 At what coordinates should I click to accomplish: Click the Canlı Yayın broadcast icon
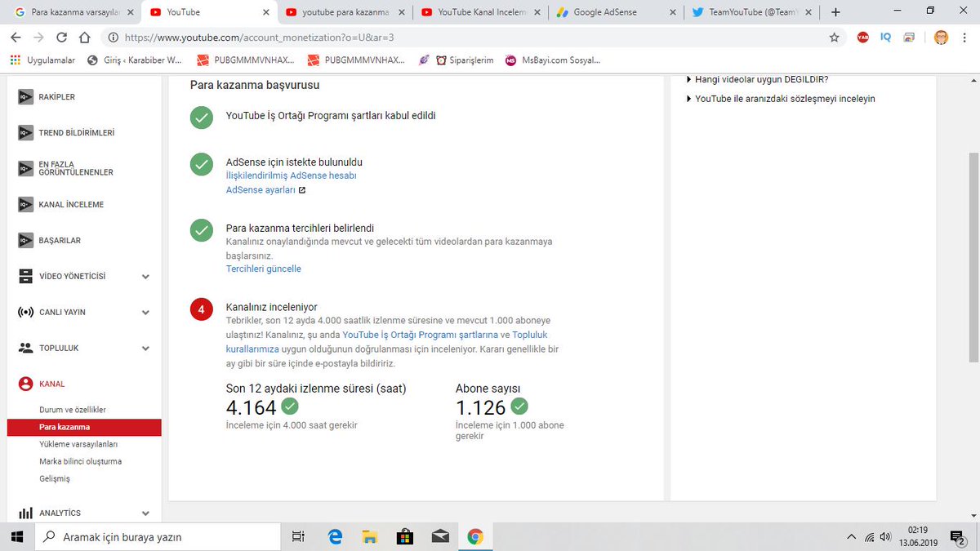(25, 313)
